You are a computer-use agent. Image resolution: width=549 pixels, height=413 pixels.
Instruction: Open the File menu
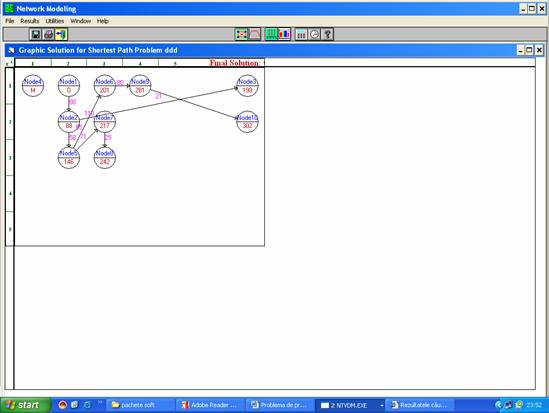click(x=9, y=21)
